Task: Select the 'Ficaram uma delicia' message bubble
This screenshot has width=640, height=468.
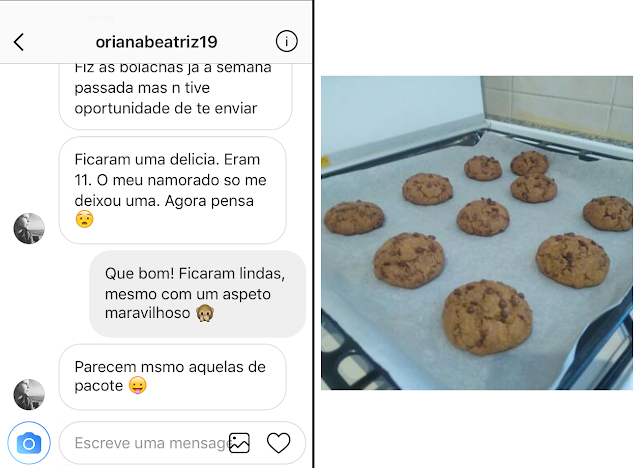Action: pos(173,190)
